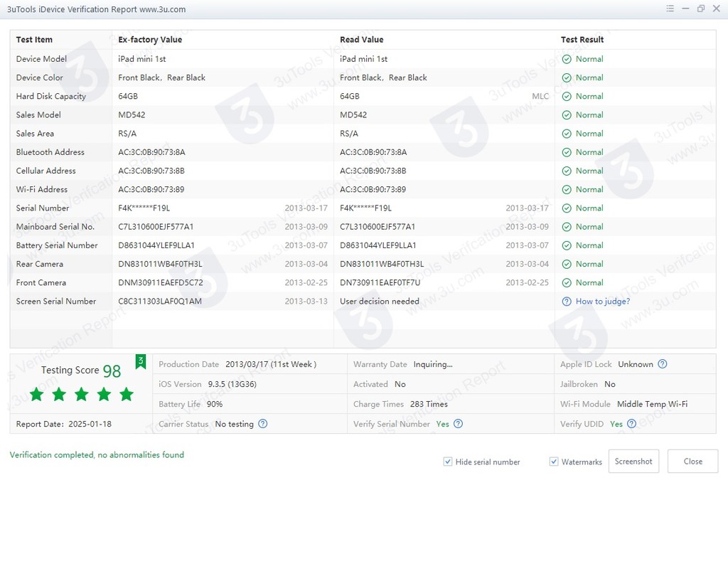Image resolution: width=728 pixels, height=576 pixels.
Task: Open the window options menu icon
Action: (670, 9)
